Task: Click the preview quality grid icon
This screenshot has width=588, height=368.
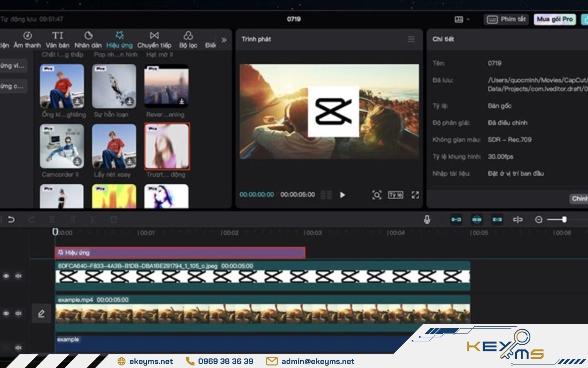Action: click(x=326, y=195)
